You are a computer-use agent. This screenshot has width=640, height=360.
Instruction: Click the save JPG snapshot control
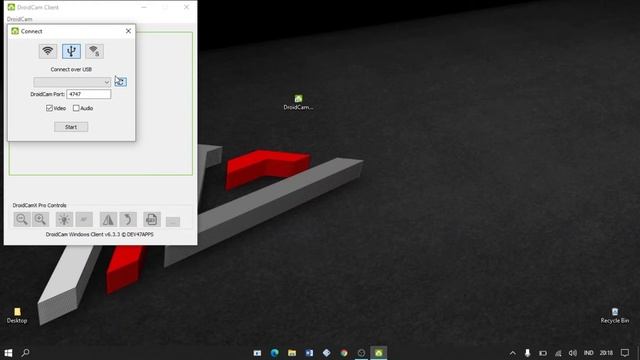(151, 220)
